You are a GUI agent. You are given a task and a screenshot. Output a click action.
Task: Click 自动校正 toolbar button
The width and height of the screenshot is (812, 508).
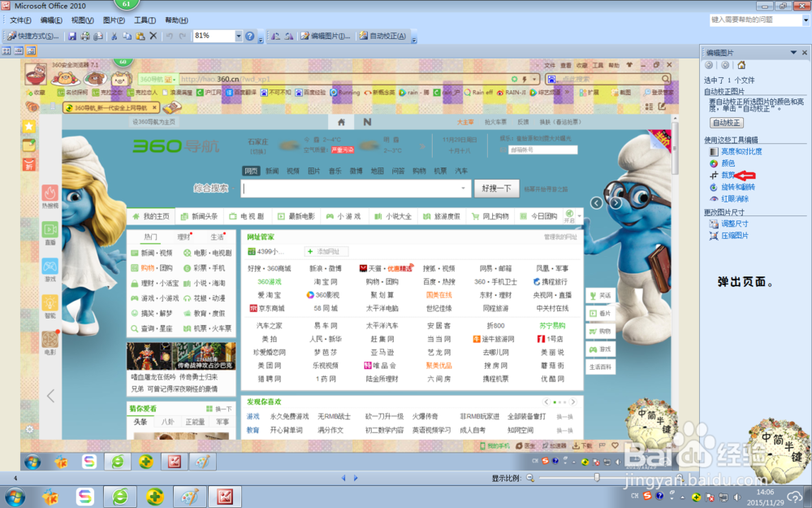point(383,36)
